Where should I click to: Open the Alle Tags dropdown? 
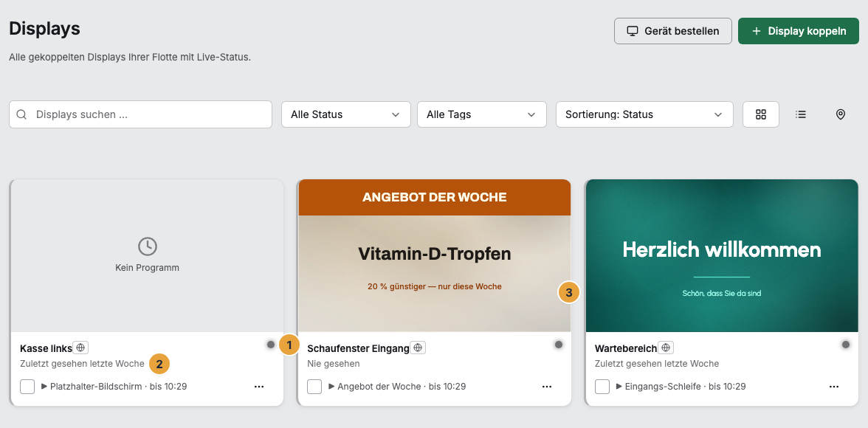pyautogui.click(x=481, y=114)
